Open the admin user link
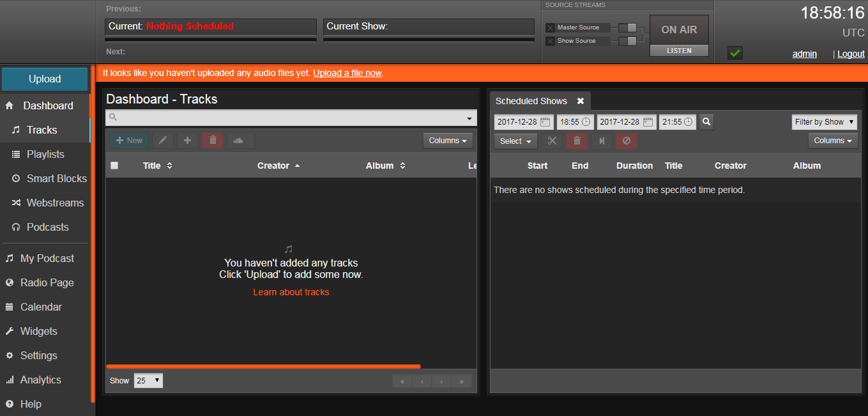The width and height of the screenshot is (868, 416). click(805, 54)
